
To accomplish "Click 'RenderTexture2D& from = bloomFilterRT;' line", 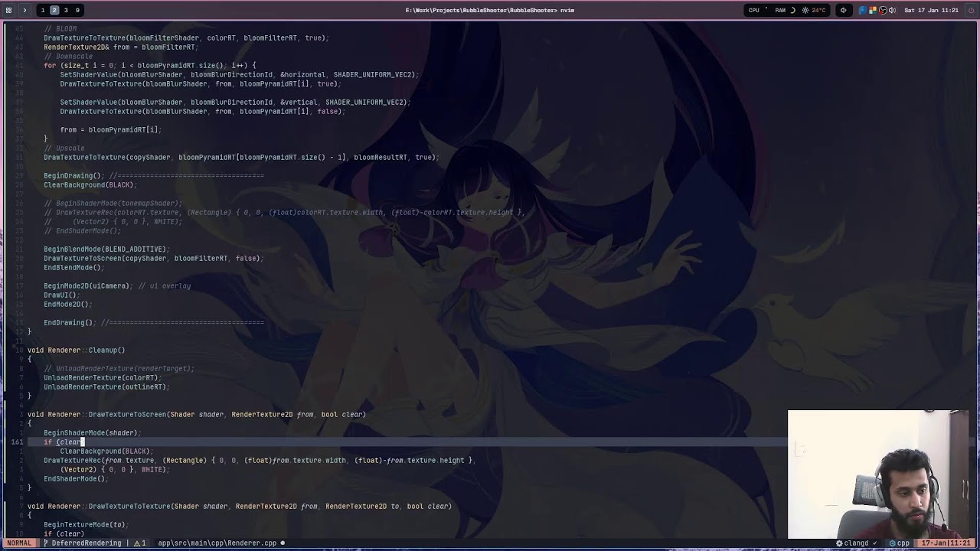I will tap(121, 47).
